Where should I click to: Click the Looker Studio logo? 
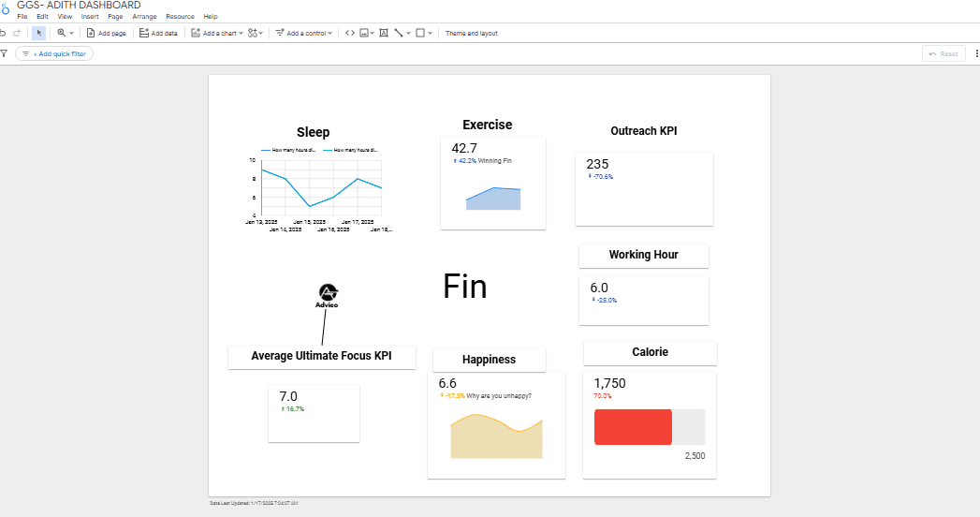point(5,8)
